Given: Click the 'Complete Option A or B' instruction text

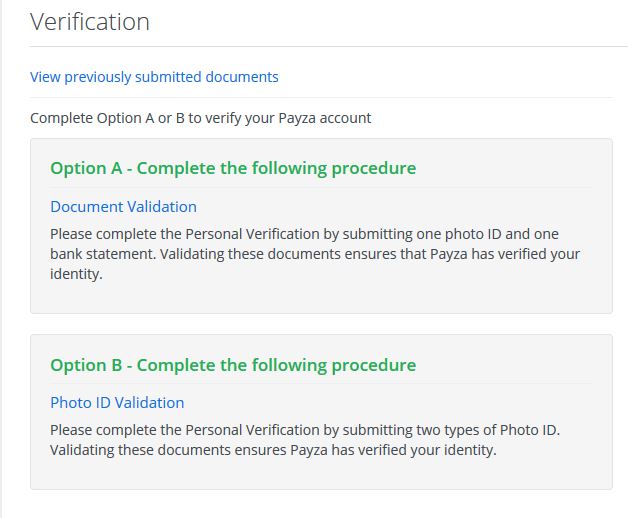Looking at the screenshot, I should pos(200,118).
